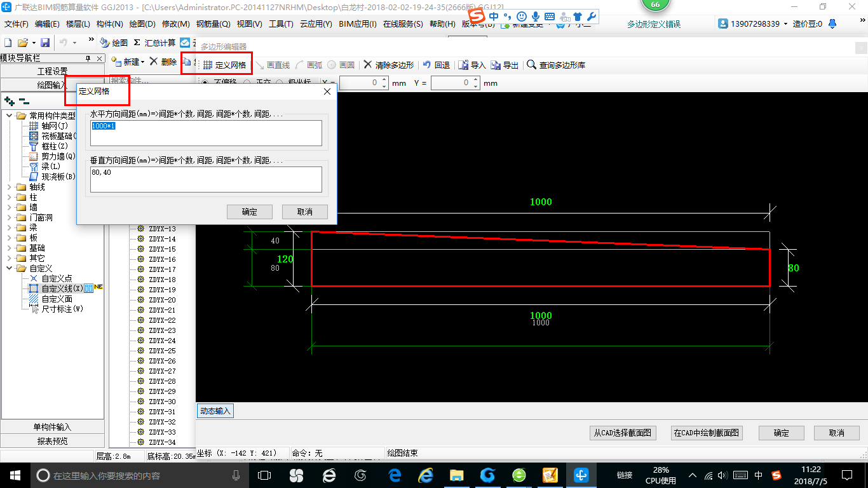Image resolution: width=868 pixels, height=488 pixels.
Task: Increase X offset spinner value
Action: 384,80
